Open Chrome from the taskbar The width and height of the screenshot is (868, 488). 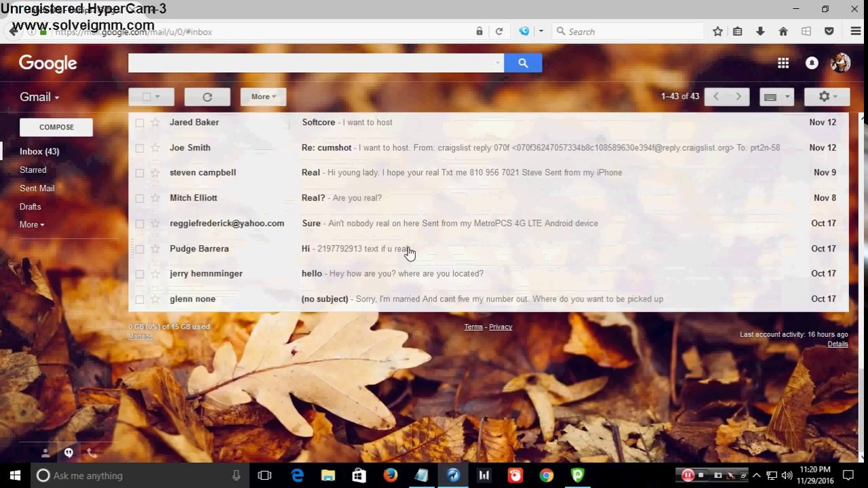click(547, 476)
